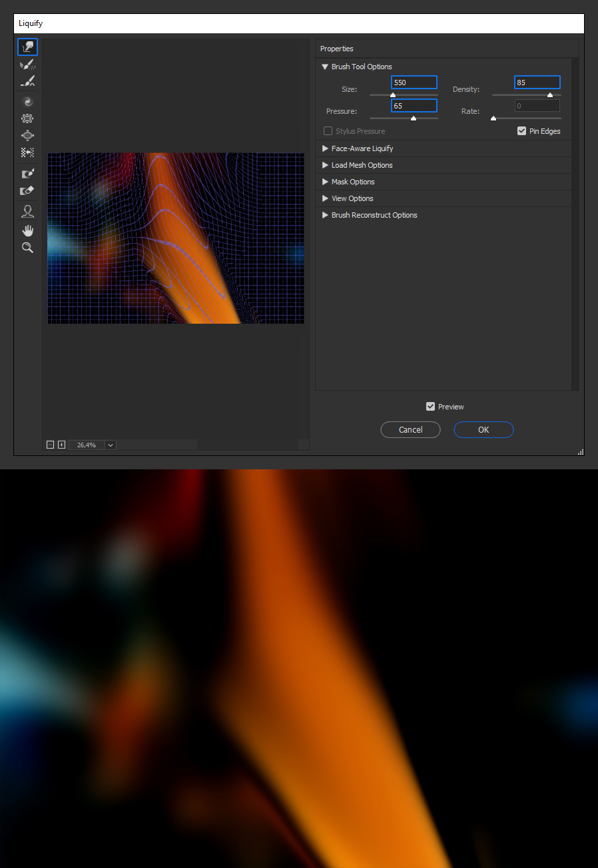Expand the Mask Options section
Image resolution: width=598 pixels, height=868 pixels.
click(325, 182)
